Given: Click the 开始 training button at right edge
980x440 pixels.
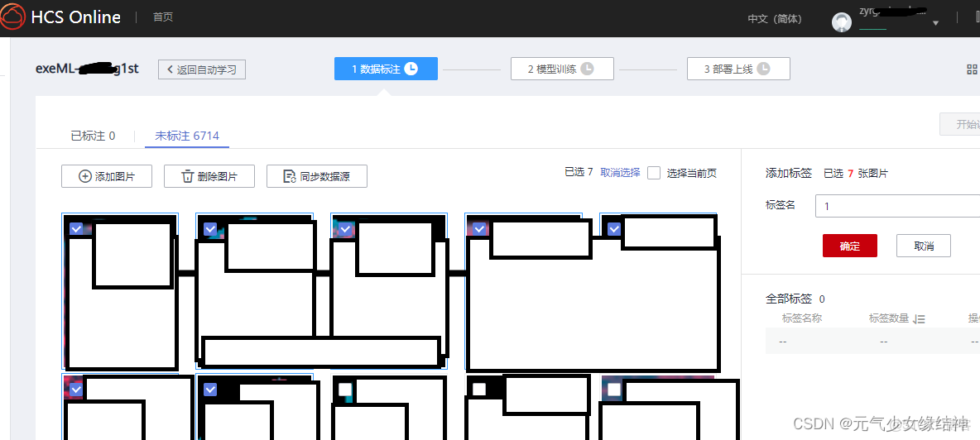Looking at the screenshot, I should point(960,124).
